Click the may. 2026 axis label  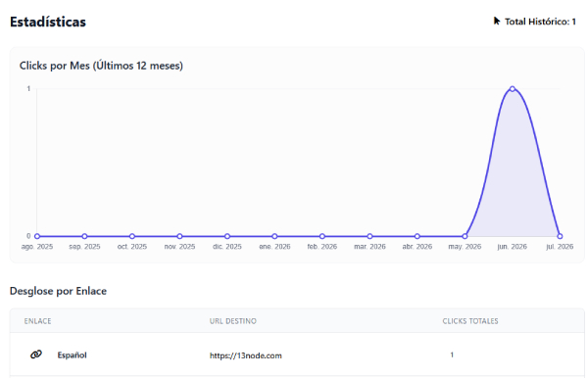(x=465, y=247)
